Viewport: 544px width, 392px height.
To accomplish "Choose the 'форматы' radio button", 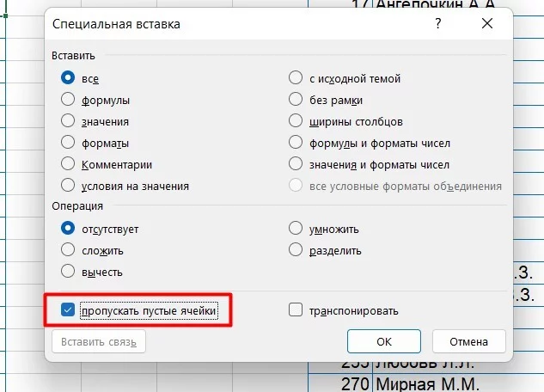I will (x=68, y=142).
